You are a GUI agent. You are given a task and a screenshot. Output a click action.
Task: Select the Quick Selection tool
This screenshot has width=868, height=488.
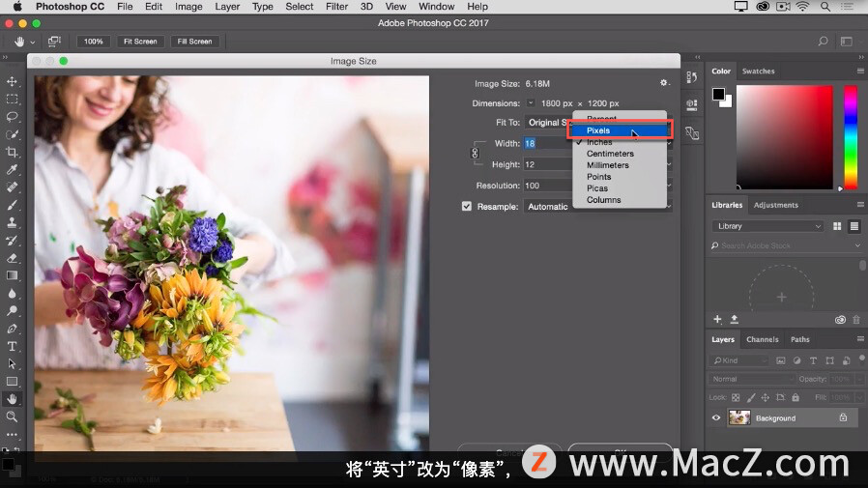[x=12, y=134]
